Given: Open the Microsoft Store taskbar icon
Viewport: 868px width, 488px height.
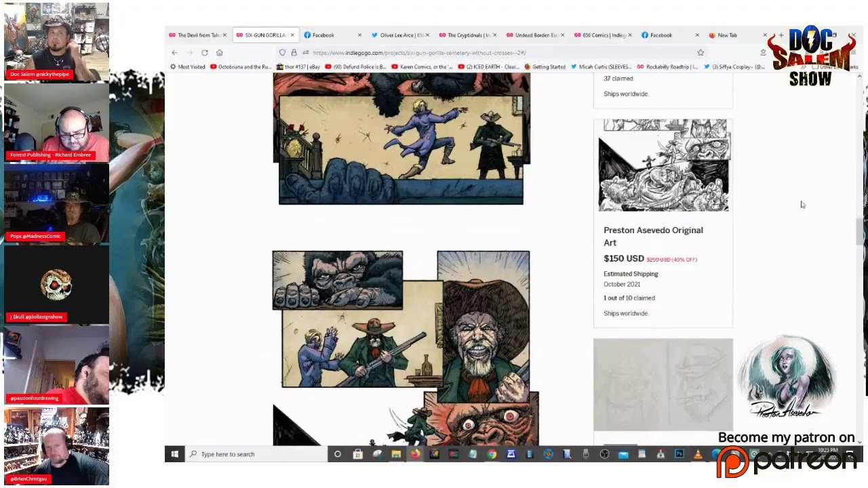Looking at the screenshot, I should [357, 454].
